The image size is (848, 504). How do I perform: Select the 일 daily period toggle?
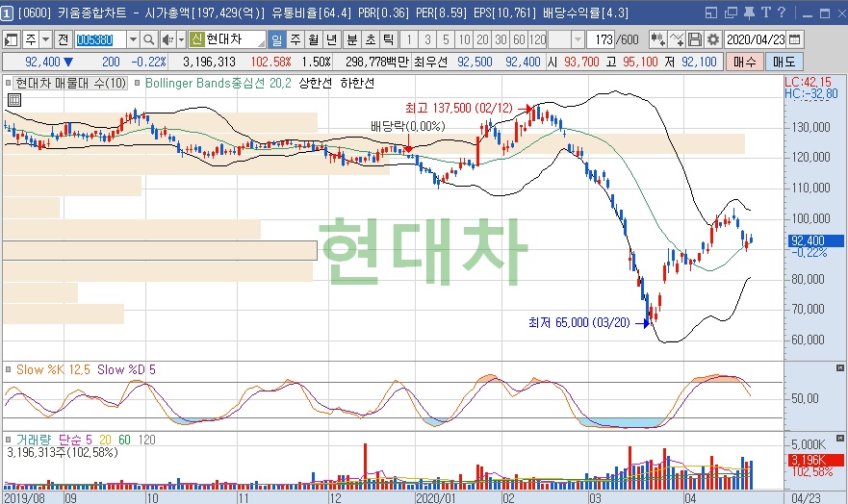point(276,39)
